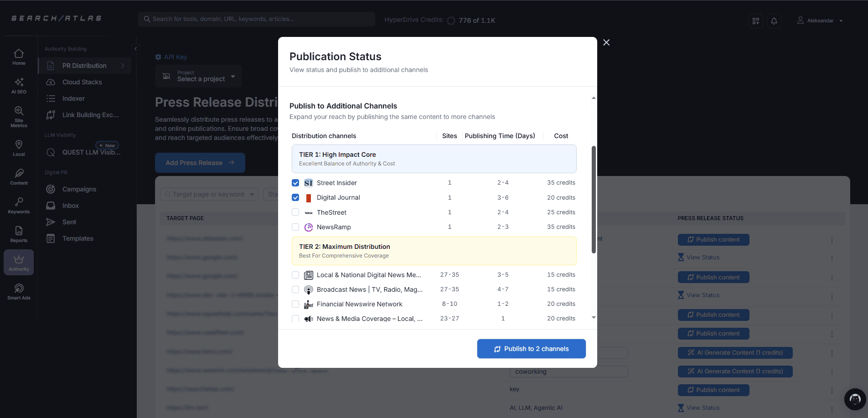Open the Home sidebar icon
868x418 pixels.
pos(19,57)
